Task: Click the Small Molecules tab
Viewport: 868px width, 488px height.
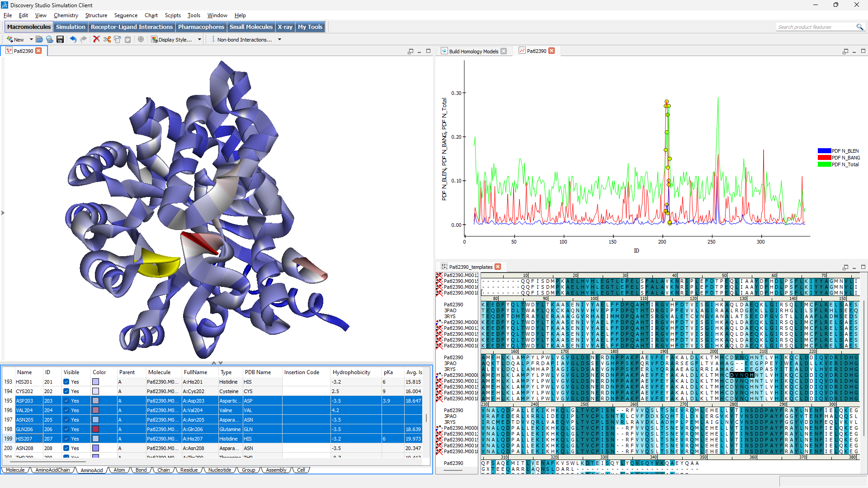Action: pos(251,27)
